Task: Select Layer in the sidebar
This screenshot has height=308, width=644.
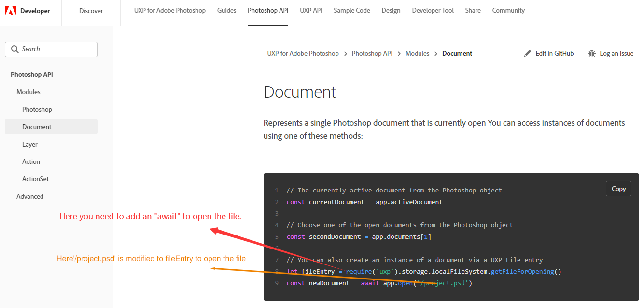Action: click(x=30, y=144)
